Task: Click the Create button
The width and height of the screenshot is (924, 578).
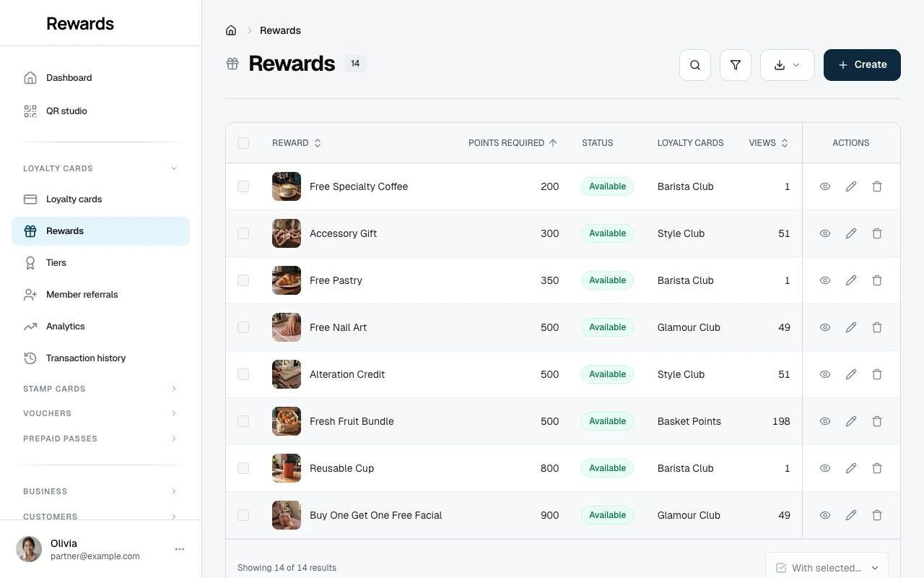Action: tap(862, 65)
